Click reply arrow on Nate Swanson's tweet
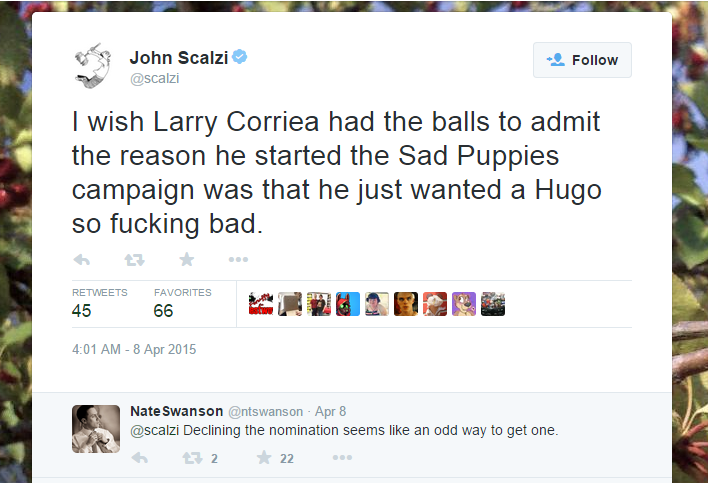This screenshot has width=708, height=483. pos(140,458)
